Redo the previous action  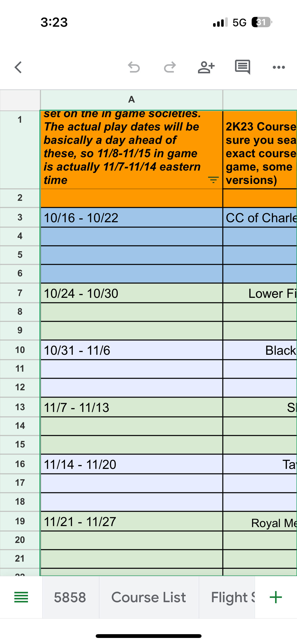(x=170, y=67)
